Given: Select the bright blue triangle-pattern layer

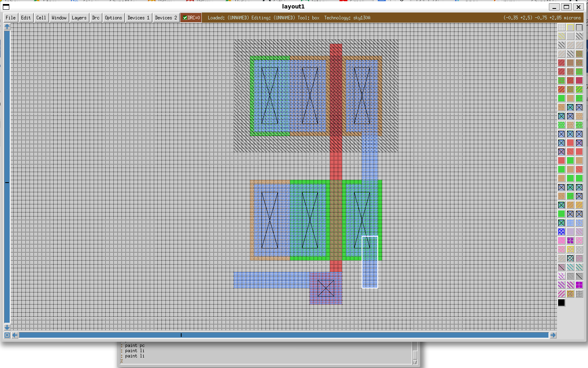Looking at the screenshot, I should pos(561,231).
